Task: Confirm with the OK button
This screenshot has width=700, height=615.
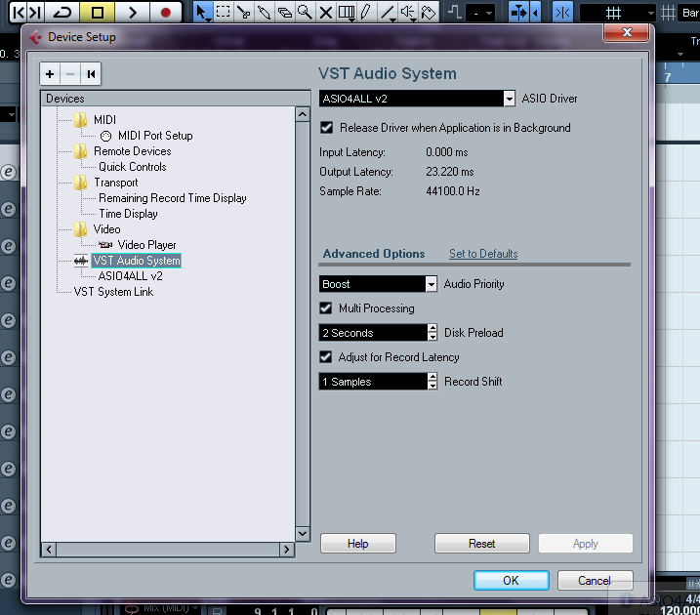Action: 512,580
